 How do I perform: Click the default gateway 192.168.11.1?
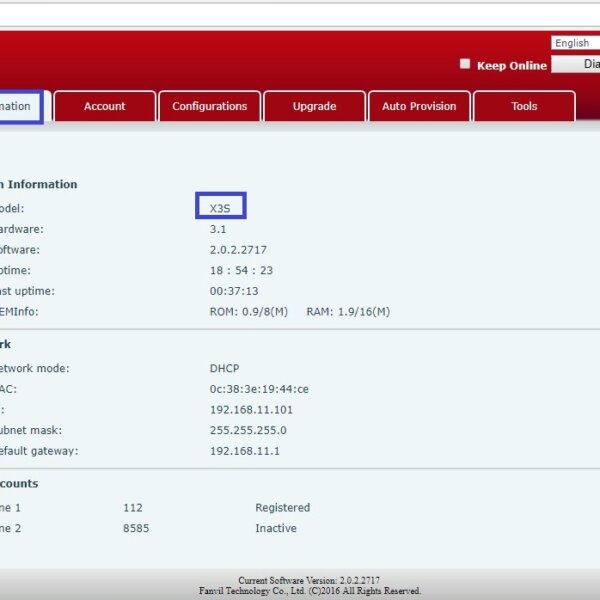pos(245,451)
